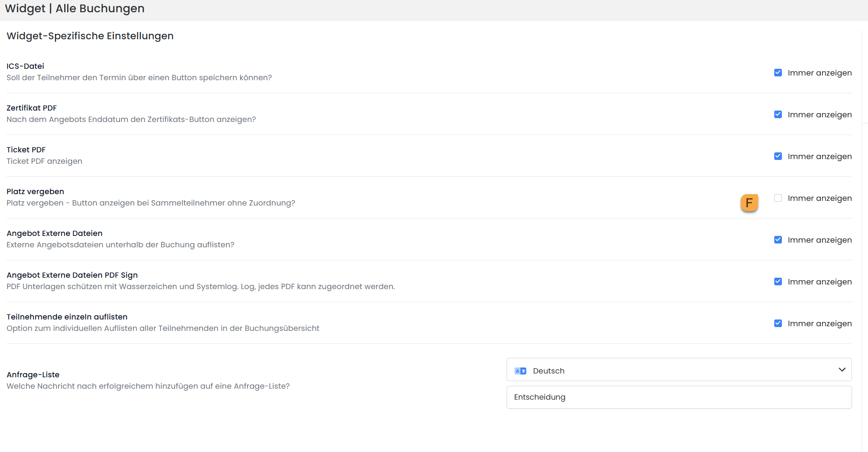
Task: Click "Immer anzeigen" label for Zertifikat PDF
Action: (819, 115)
